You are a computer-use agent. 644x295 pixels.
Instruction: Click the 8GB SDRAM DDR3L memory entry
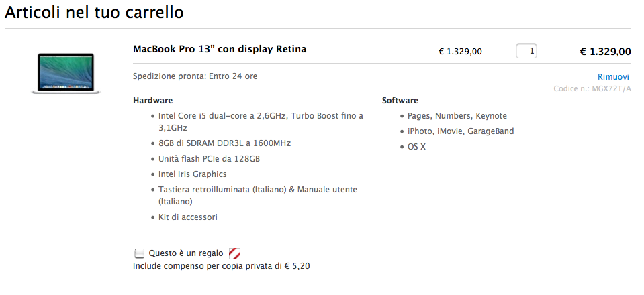(224, 143)
